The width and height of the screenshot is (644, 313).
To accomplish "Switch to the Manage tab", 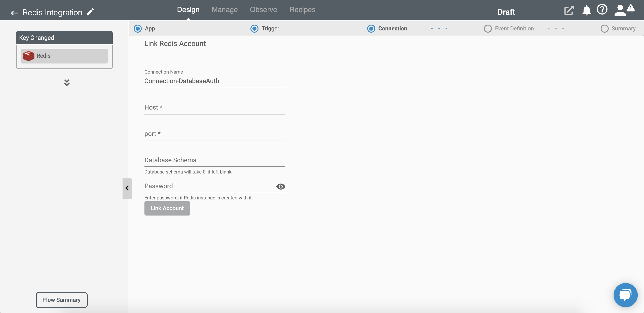I will click(x=225, y=9).
